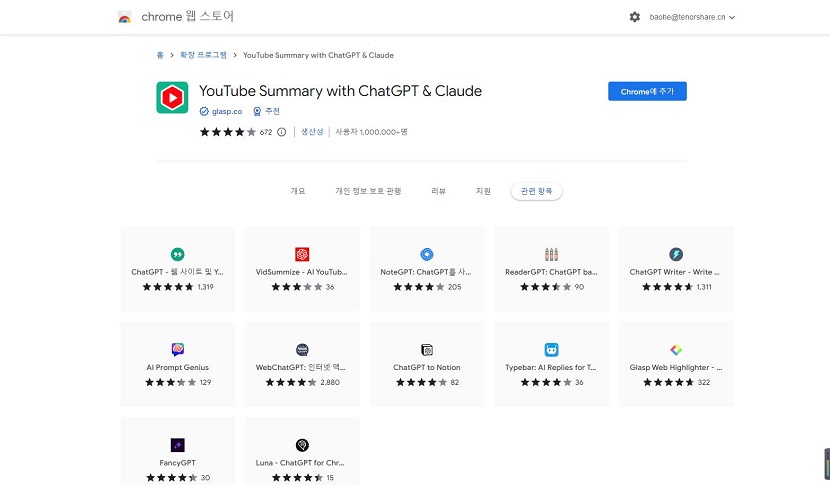Open the 확장 프로그램 breadcrumb link
This screenshot has height=485, width=830.
point(203,55)
